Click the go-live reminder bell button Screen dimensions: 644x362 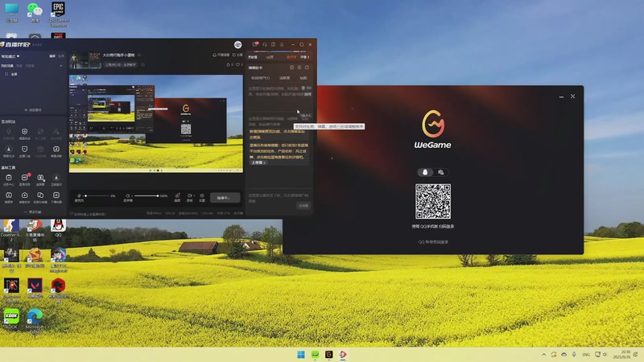[221, 55]
